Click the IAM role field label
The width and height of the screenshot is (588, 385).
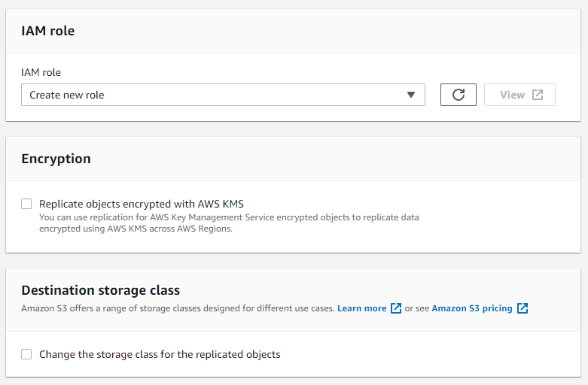tap(41, 72)
